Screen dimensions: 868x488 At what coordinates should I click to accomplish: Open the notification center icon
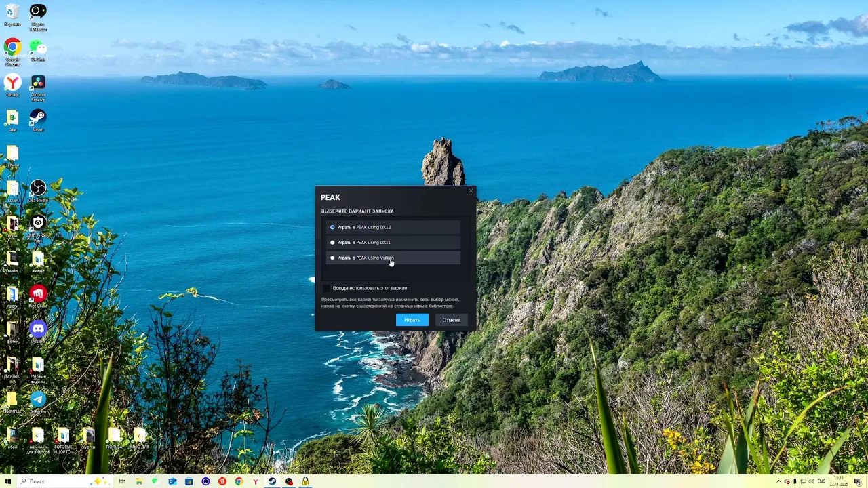[857, 481]
